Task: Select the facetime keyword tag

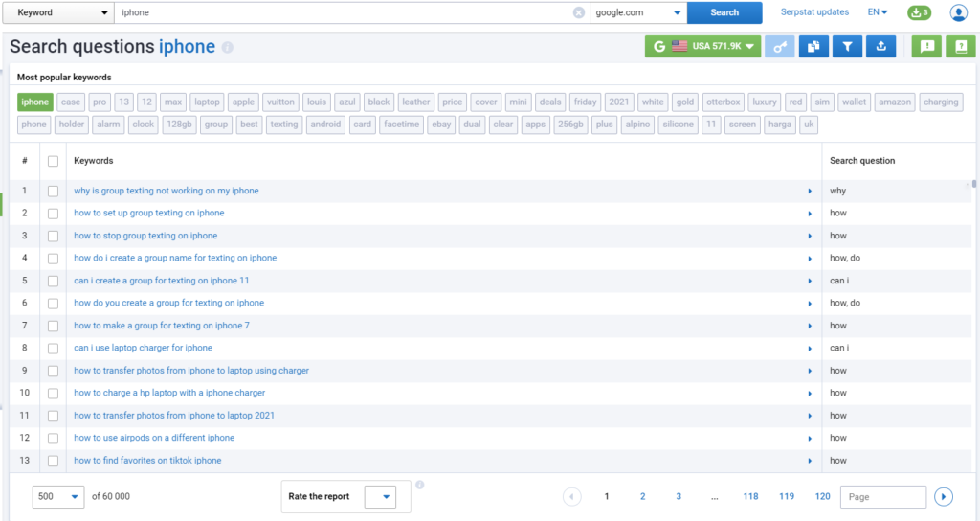Action: coord(401,125)
